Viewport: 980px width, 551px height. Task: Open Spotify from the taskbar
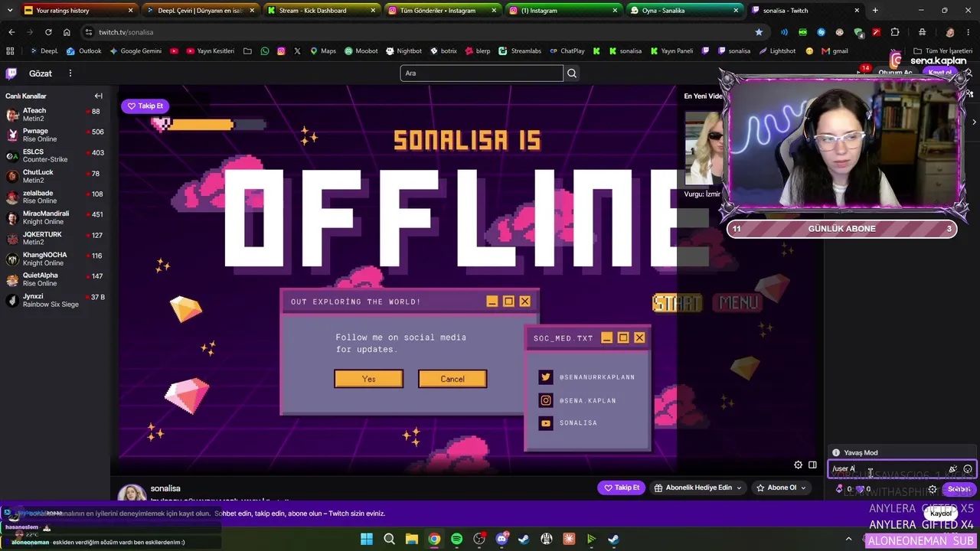(x=457, y=539)
